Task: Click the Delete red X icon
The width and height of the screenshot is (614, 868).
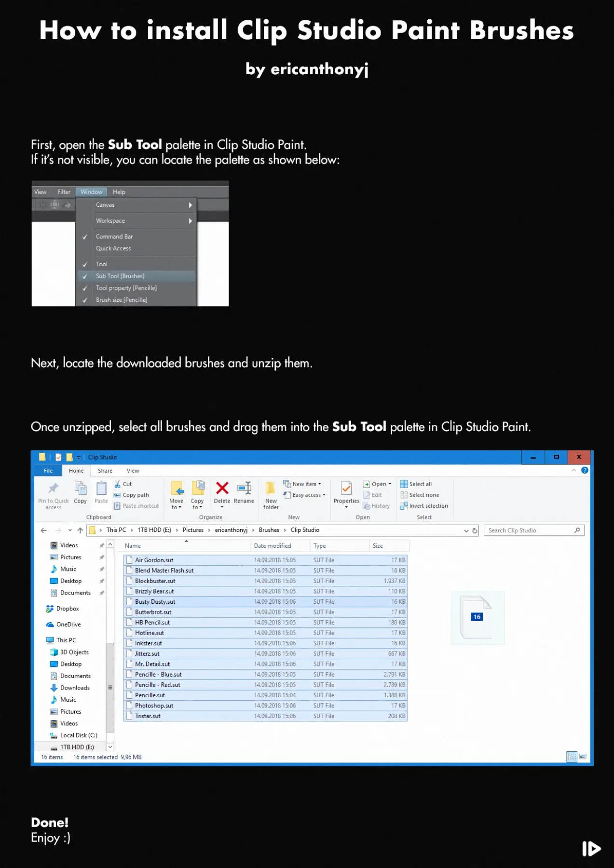Action: point(222,488)
